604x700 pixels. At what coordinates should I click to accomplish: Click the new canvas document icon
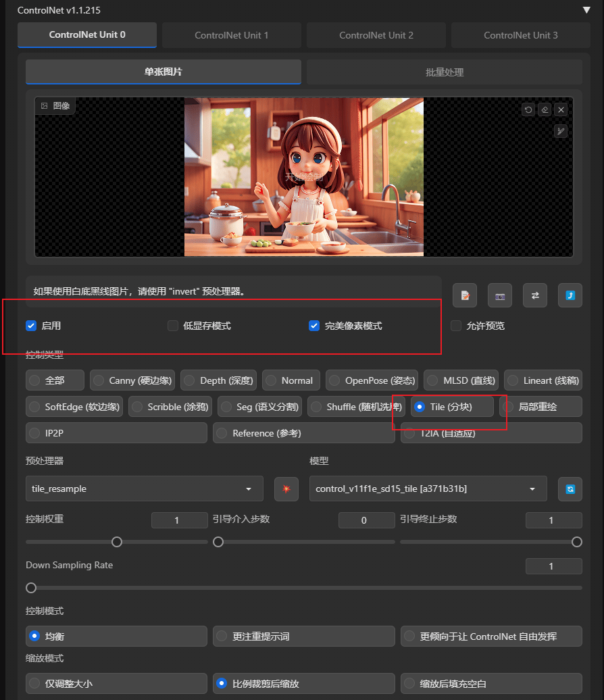(x=465, y=295)
